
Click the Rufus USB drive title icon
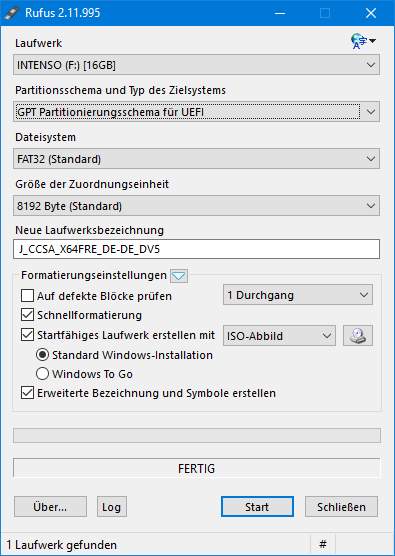(12, 13)
